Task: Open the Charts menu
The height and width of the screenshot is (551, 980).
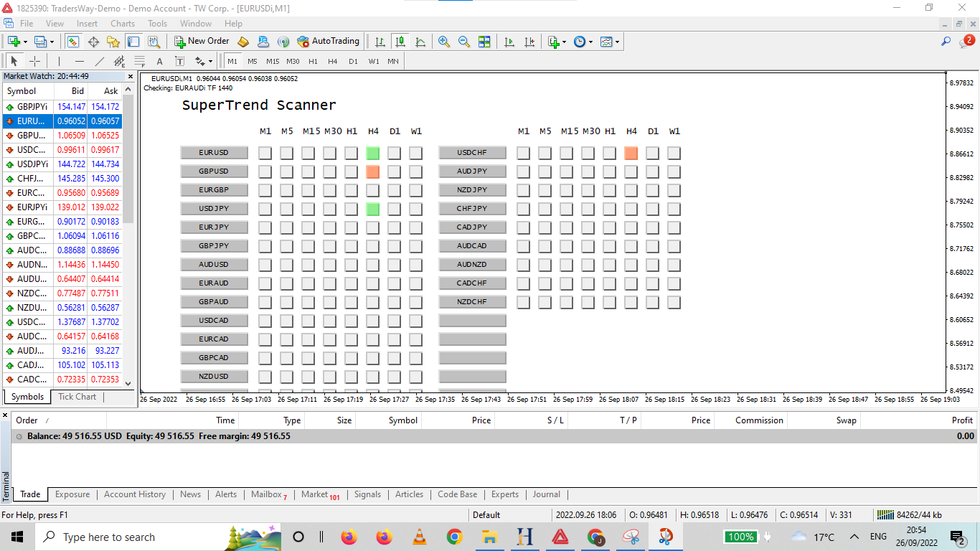Action: [123, 24]
